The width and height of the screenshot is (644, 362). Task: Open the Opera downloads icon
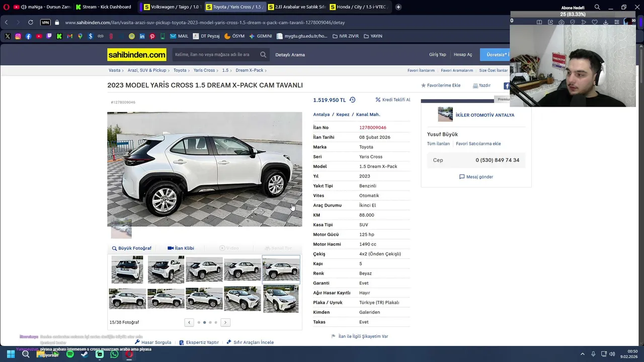[x=606, y=22]
